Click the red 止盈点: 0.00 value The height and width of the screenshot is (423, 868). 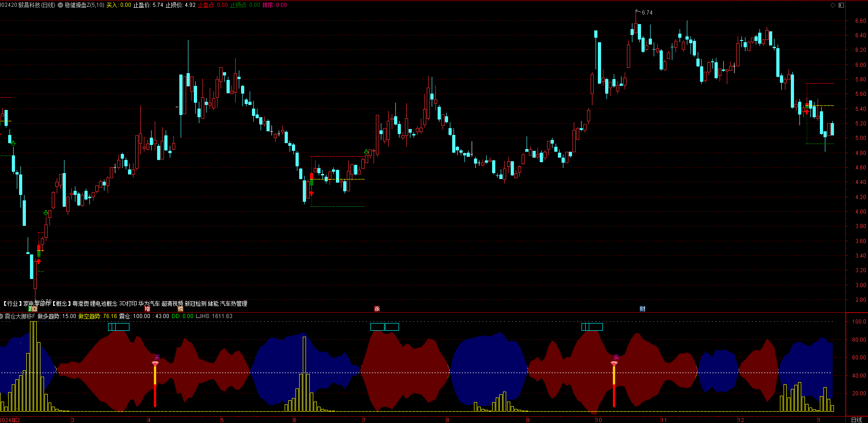213,5
